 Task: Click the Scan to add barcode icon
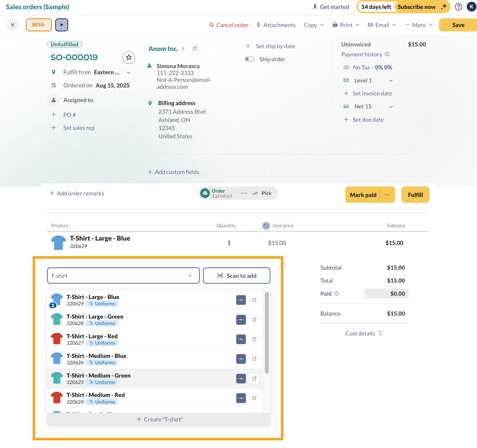[219, 276]
